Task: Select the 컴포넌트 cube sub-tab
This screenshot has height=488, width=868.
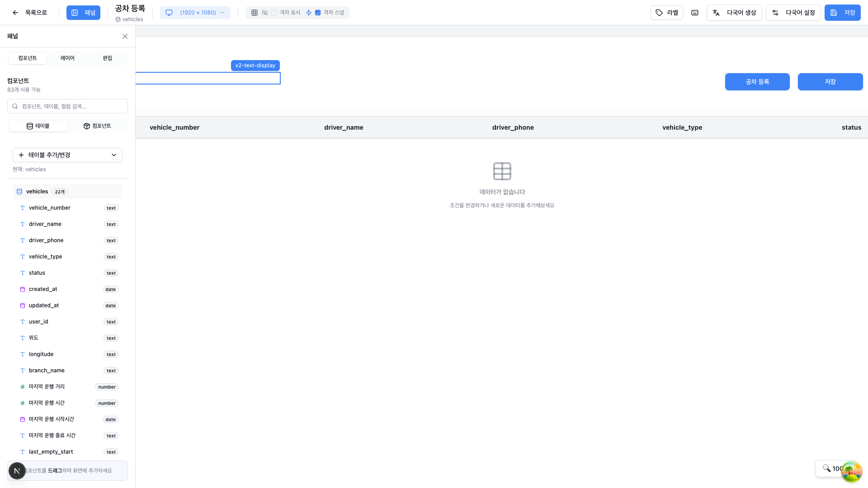Action: [97, 126]
